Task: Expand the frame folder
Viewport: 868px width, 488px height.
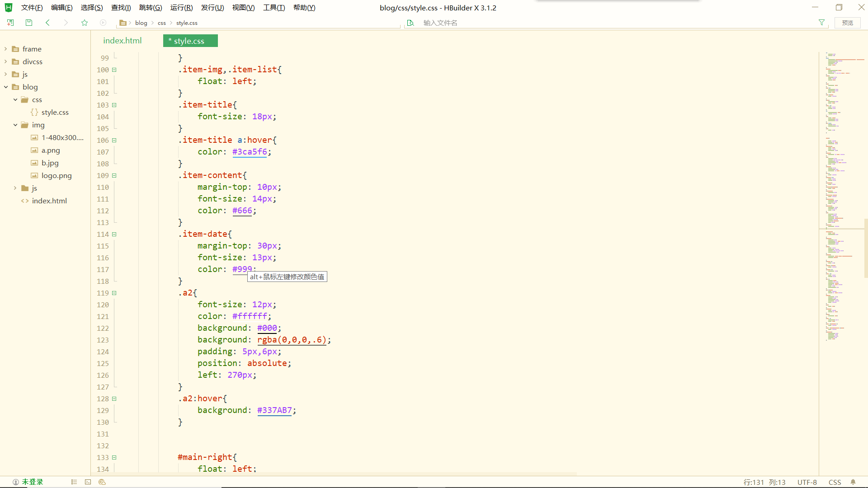Action: pyautogui.click(x=5, y=49)
